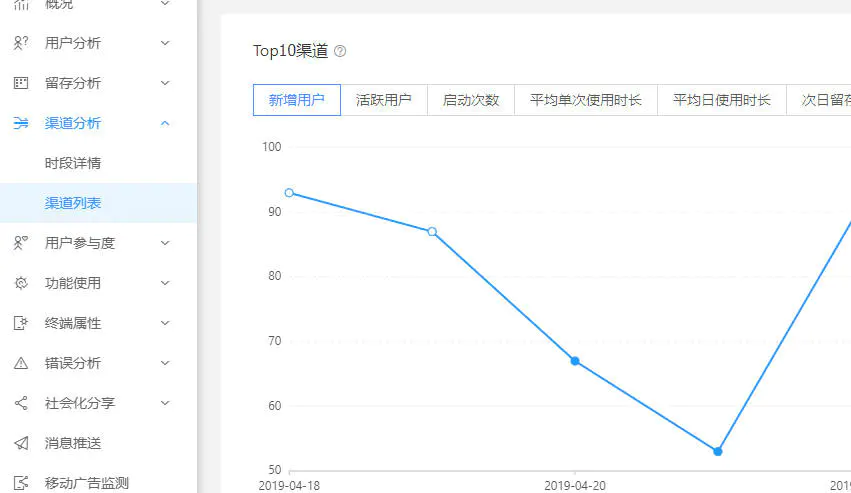Screen dimensions: 851x493
Task: Open the 渠道列表 submenu item
Action: click(98, 203)
